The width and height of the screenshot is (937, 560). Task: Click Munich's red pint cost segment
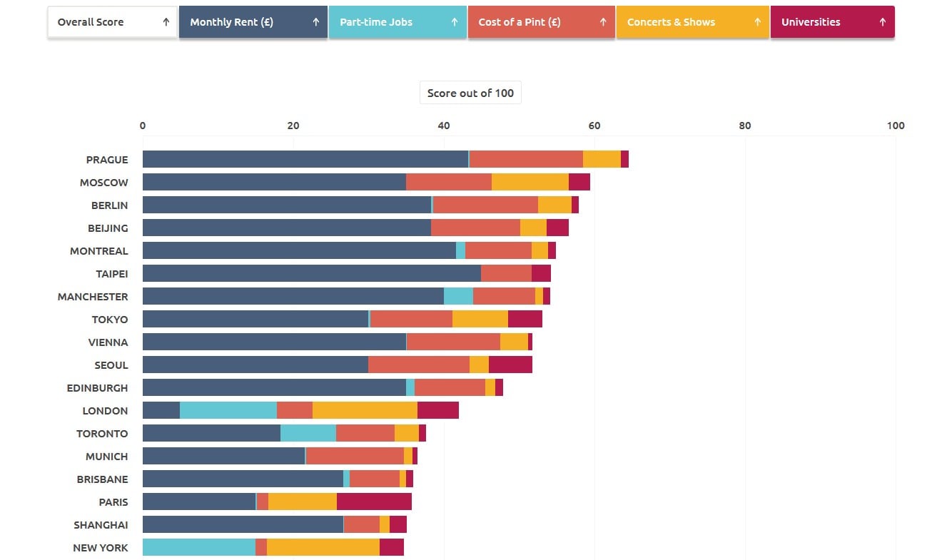(x=355, y=456)
